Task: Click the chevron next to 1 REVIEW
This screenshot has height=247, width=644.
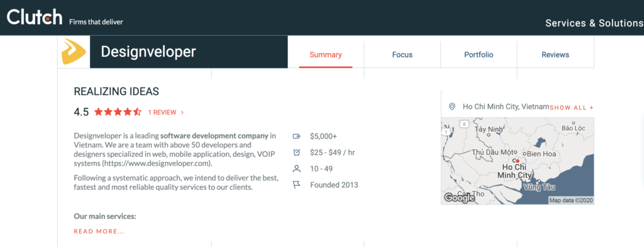Action: click(x=182, y=112)
